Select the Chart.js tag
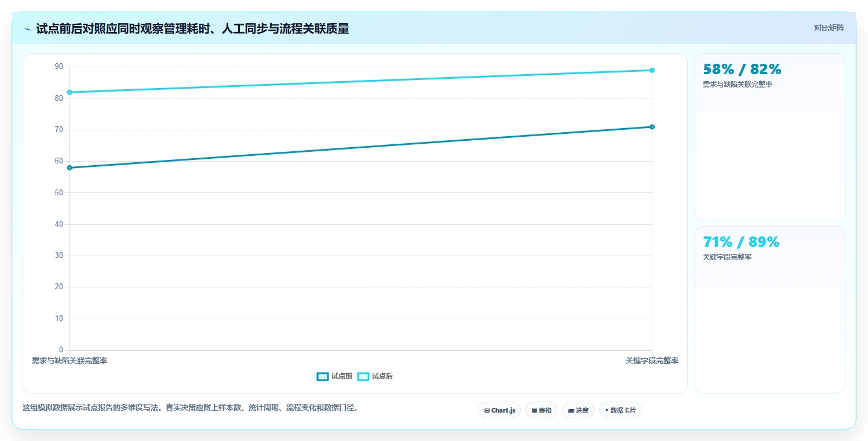Image resolution: width=868 pixels, height=441 pixels. point(499,410)
